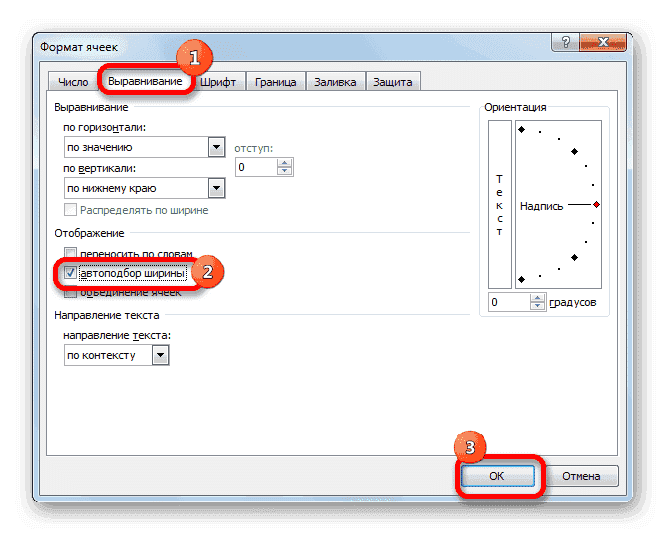Switch to the Число tab
The width and height of the screenshot is (666, 535).
coord(73,82)
